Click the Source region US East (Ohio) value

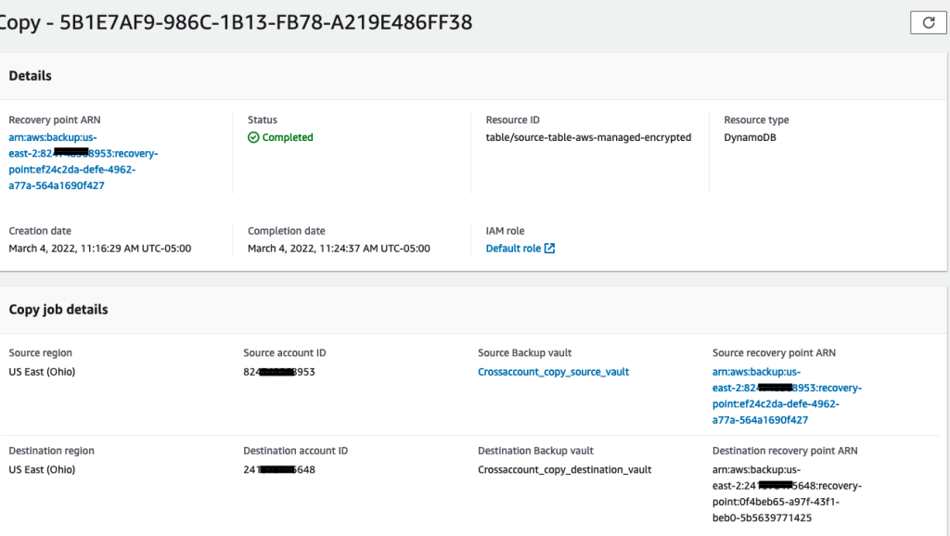(42, 372)
